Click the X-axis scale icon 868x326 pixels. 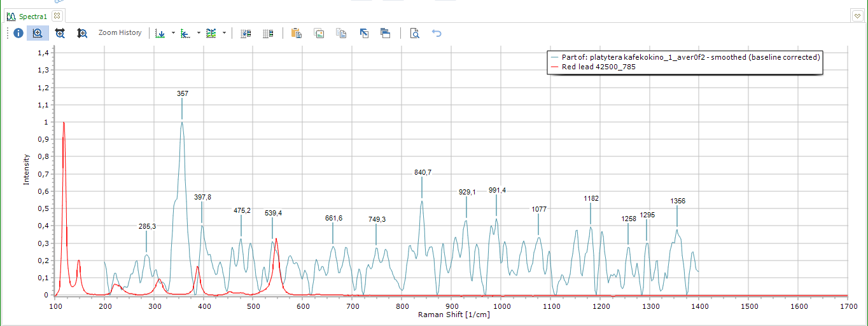[x=161, y=33]
